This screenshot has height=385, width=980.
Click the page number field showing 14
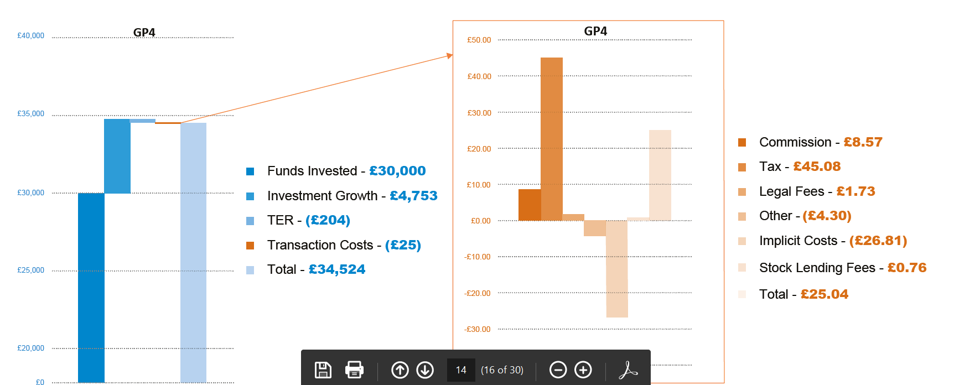pos(461,370)
